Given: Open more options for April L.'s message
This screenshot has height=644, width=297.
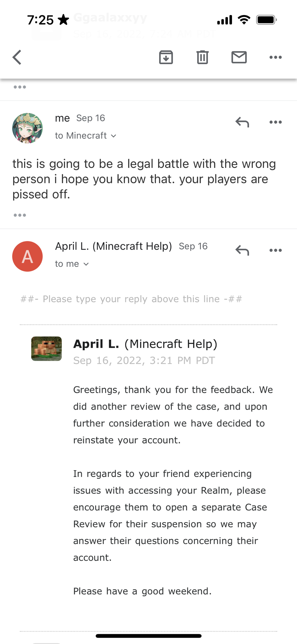Looking at the screenshot, I should pos(275,250).
